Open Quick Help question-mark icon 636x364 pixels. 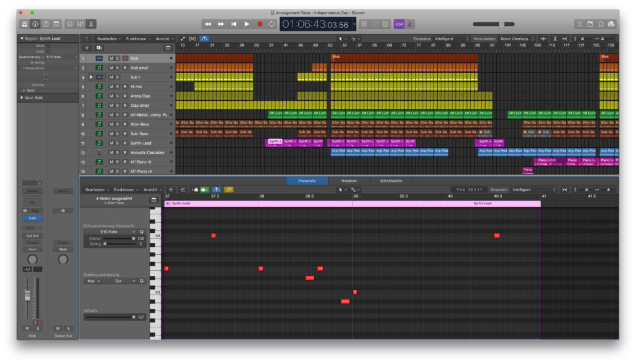pyautogui.click(x=46, y=24)
